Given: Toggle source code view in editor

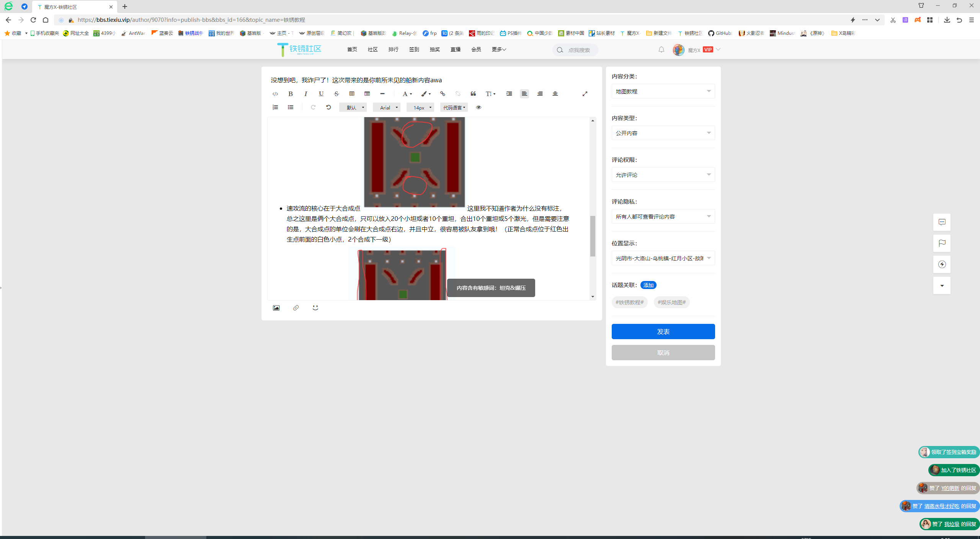Looking at the screenshot, I should tap(275, 94).
